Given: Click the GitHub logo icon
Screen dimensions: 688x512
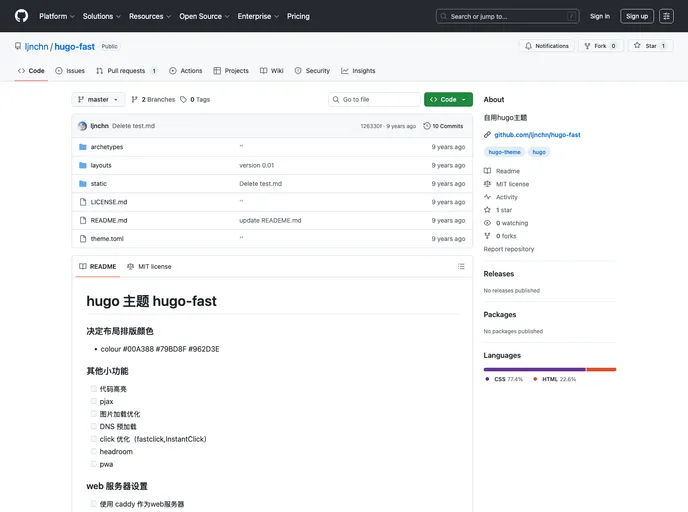Looking at the screenshot, I should click(x=21, y=16).
